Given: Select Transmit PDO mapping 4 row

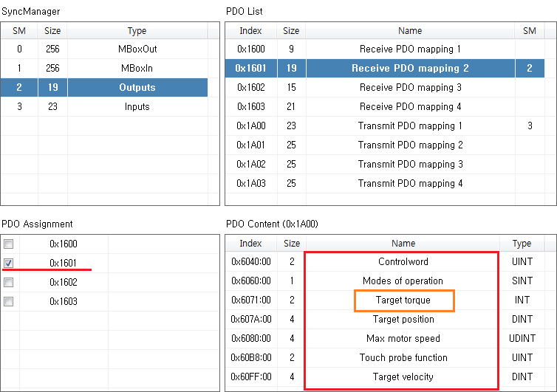Looking at the screenshot, I should (x=410, y=184).
